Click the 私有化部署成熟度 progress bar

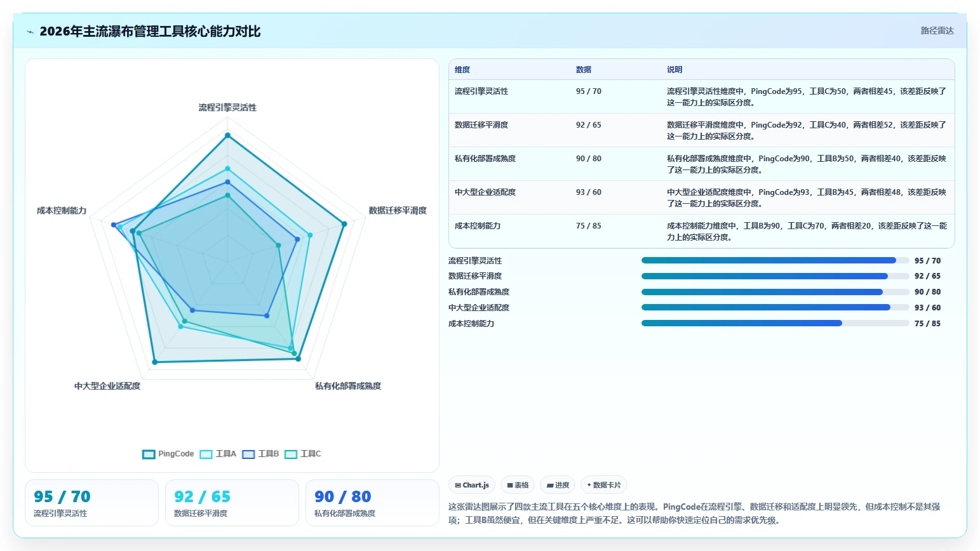(x=775, y=292)
